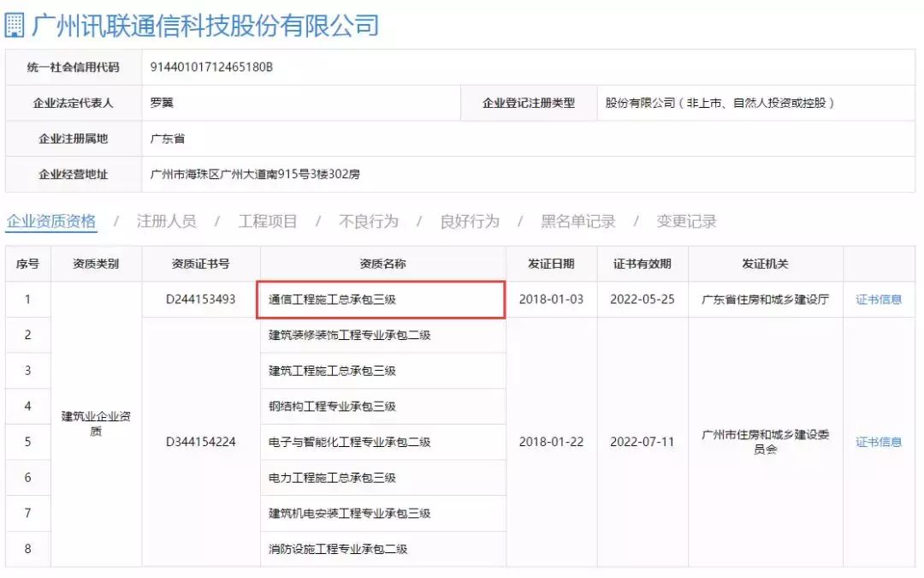Image resolution: width=924 pixels, height=578 pixels.
Task: Click legal representative name 罗翼
Action: 162,103
